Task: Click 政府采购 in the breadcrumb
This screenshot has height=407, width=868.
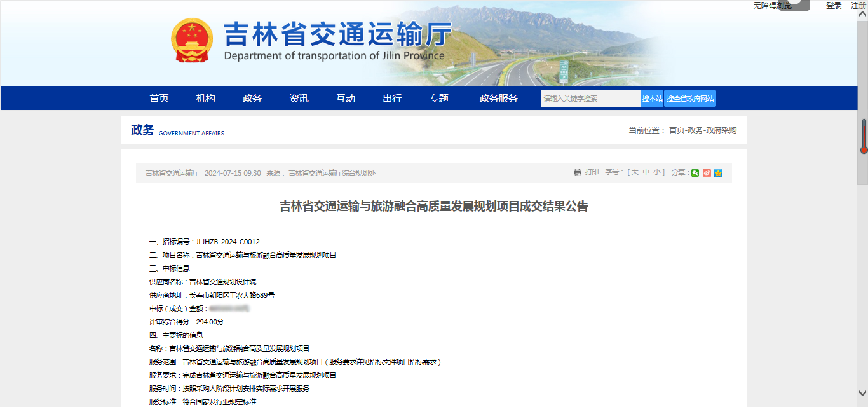Action: 723,130
